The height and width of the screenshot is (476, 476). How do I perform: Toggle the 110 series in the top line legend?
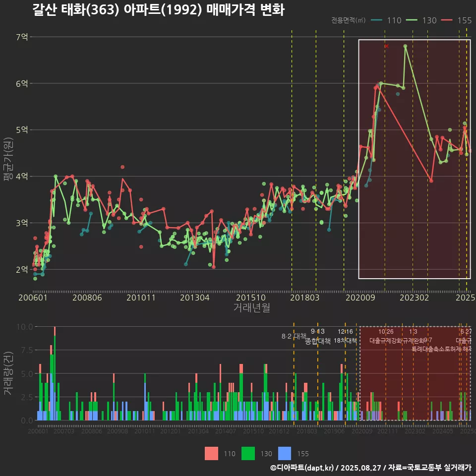(386, 20)
